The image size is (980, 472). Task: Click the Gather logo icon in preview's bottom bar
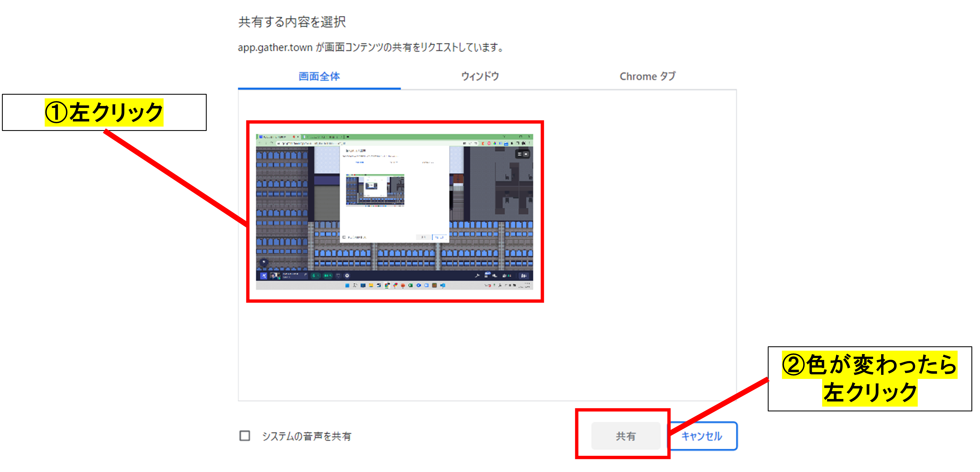264,276
